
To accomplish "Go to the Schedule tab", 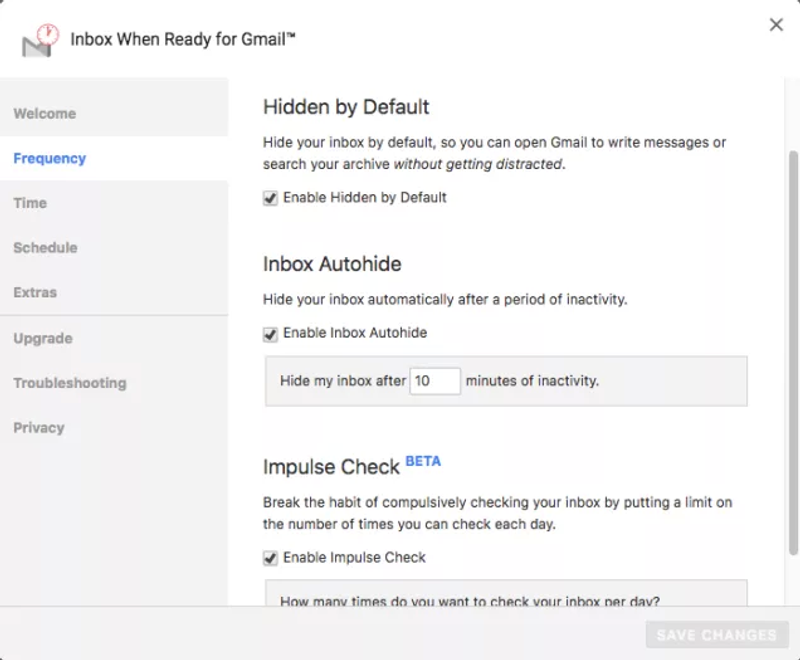I will [x=45, y=248].
